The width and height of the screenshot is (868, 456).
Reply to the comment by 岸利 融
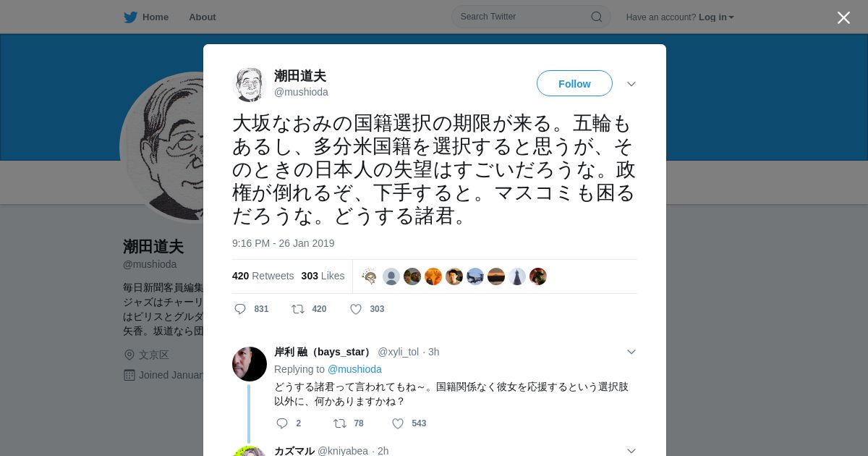point(282,423)
